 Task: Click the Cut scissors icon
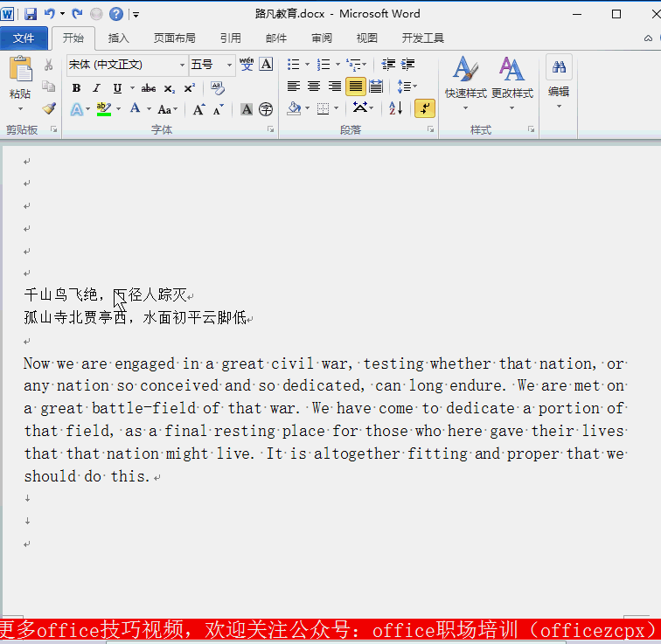coord(49,66)
